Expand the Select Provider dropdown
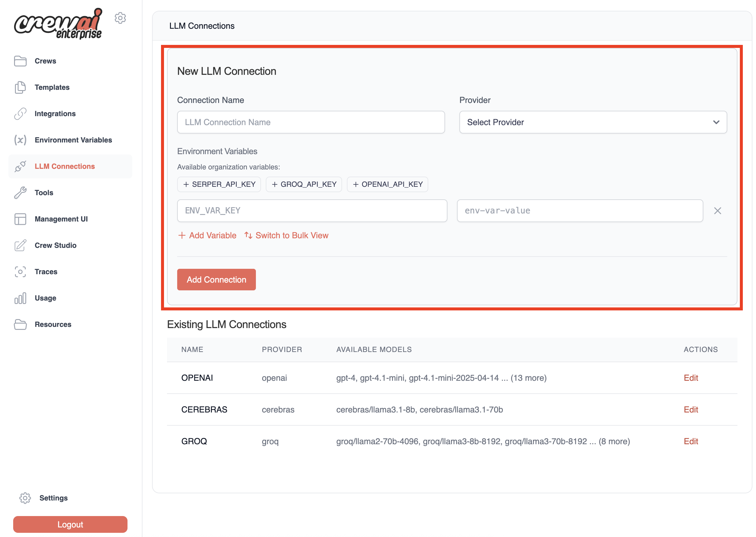The image size is (756, 537). click(x=593, y=122)
